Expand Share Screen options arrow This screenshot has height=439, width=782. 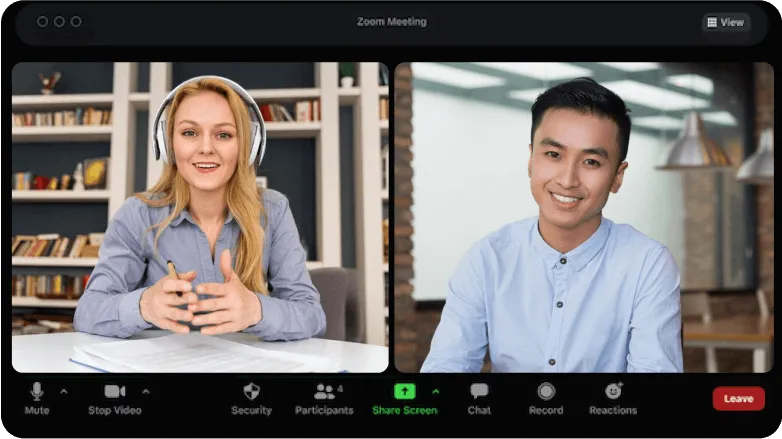(x=435, y=391)
